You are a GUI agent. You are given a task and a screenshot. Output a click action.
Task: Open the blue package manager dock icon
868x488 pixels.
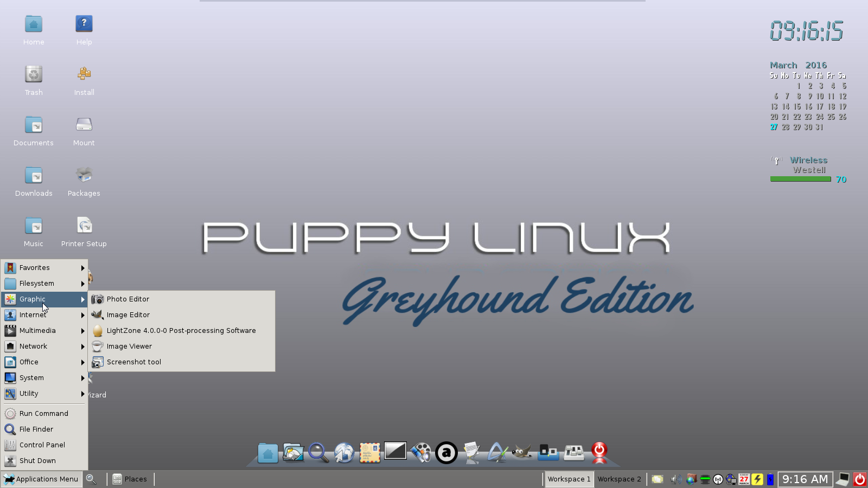(548, 452)
